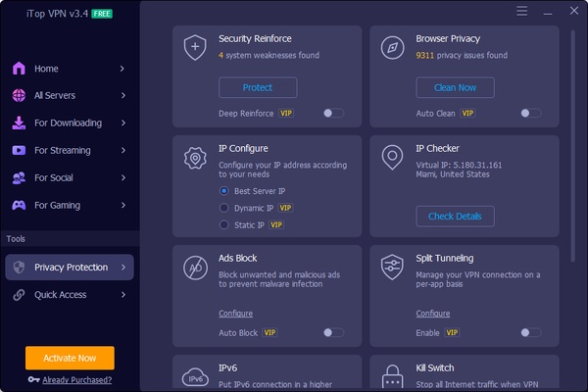Click the VIP badge next to Deep Reinforce
Viewport: 588px width, 392px height.
pyautogui.click(x=286, y=114)
